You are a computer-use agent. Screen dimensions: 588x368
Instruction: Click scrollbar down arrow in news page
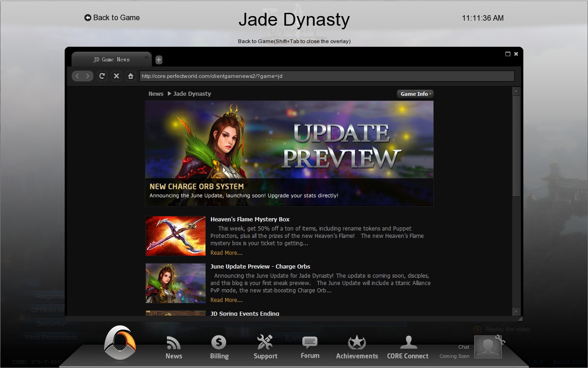point(516,311)
